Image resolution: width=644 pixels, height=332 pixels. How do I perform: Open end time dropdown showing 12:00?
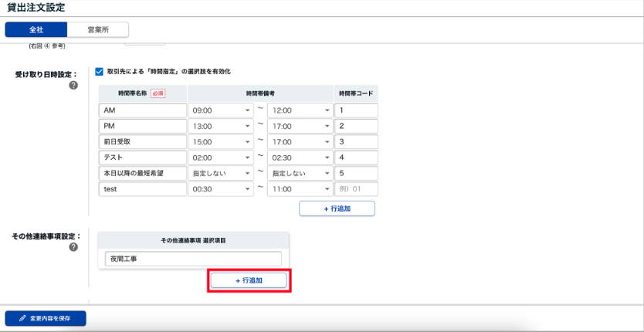click(x=300, y=110)
